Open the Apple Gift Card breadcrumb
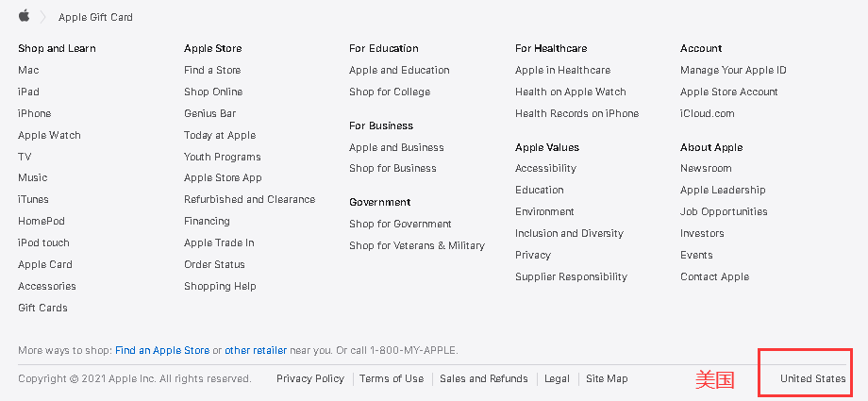868x401 pixels. click(95, 17)
